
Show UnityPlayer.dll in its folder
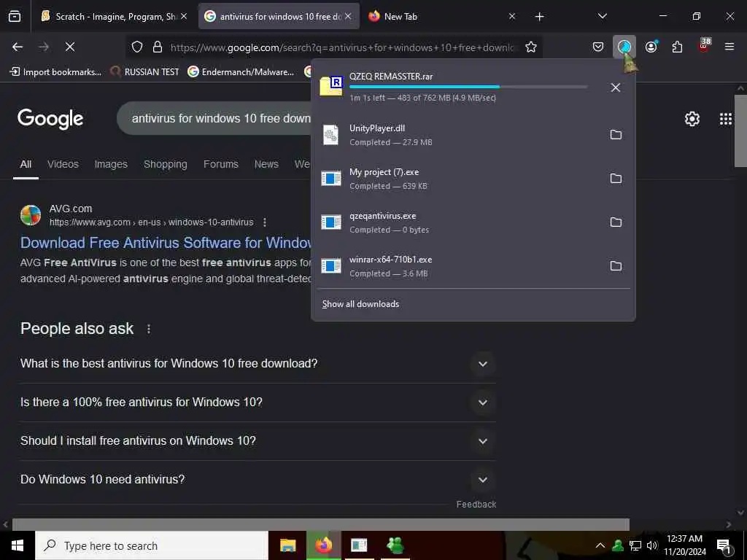pos(616,135)
